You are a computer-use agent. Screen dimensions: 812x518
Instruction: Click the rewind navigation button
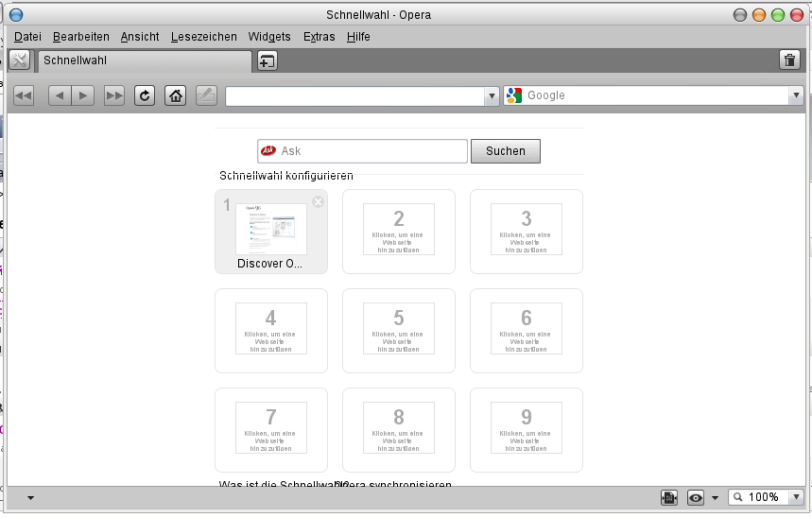tap(24, 95)
